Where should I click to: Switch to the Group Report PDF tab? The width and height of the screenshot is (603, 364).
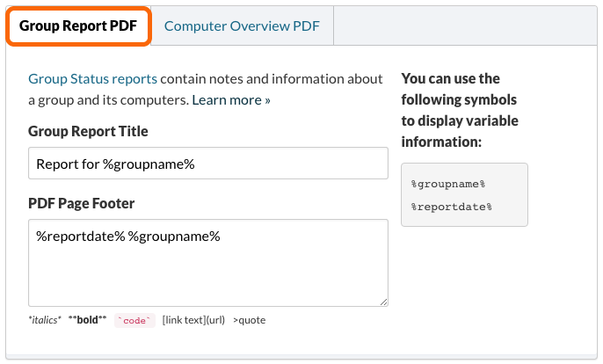[x=78, y=26]
